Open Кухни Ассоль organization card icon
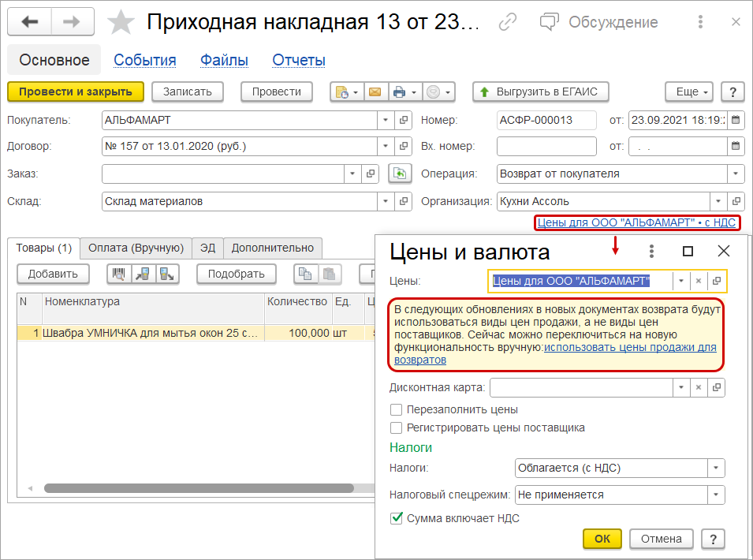 point(736,201)
